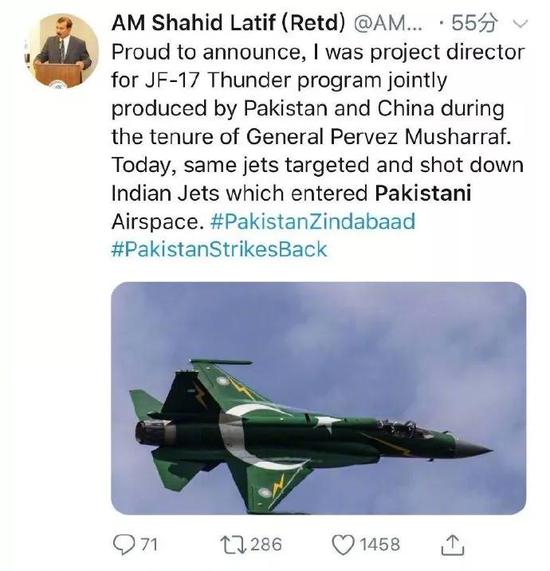Click the 286 retweets count

click(266, 545)
